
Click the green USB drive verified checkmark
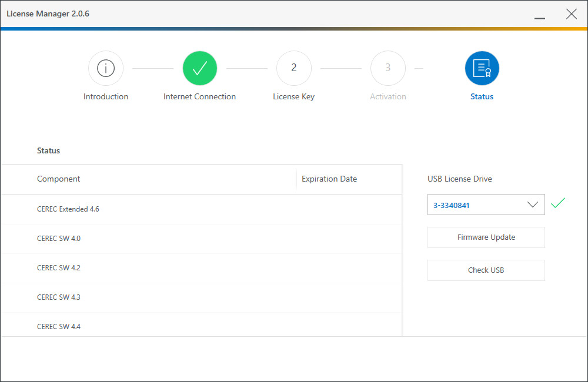point(557,203)
